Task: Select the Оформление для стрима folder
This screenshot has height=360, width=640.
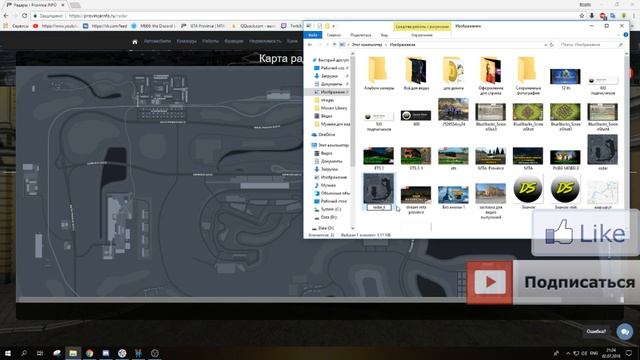Action: click(x=491, y=76)
